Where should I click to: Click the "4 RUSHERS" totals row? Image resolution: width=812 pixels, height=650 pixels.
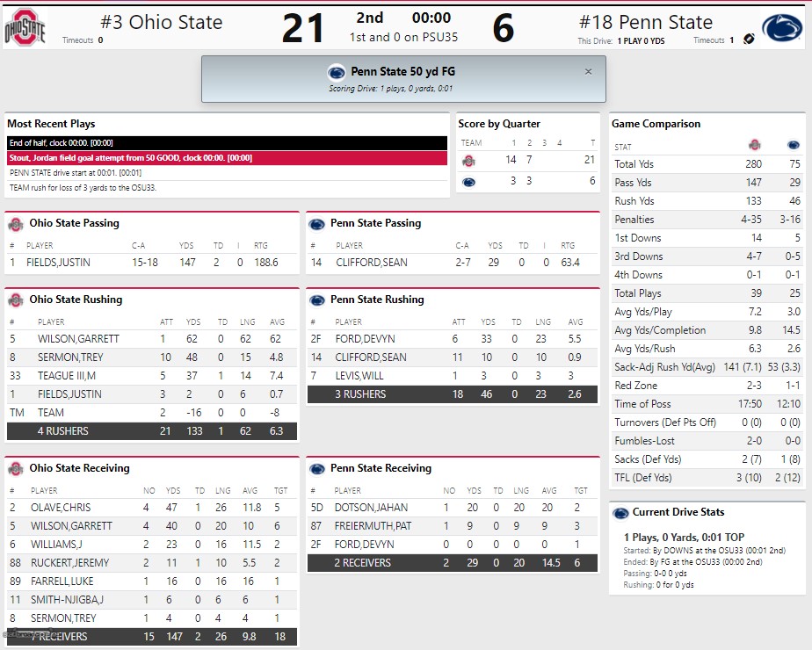pos(152,431)
